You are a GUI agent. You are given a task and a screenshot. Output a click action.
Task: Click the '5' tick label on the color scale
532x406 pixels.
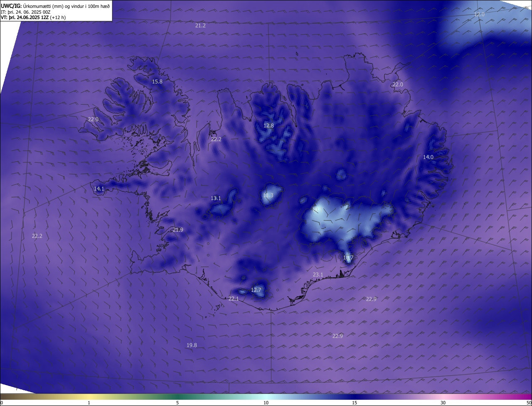click(177, 403)
